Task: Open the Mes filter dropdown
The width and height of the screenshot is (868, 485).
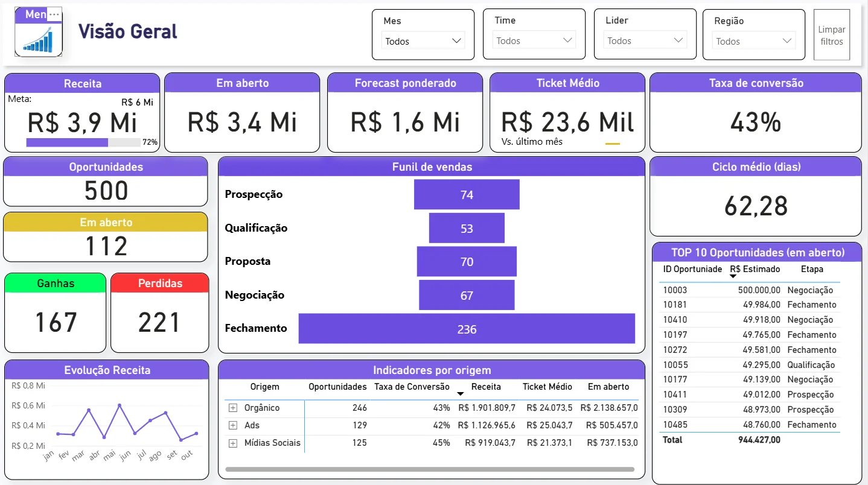Action: [x=423, y=41]
